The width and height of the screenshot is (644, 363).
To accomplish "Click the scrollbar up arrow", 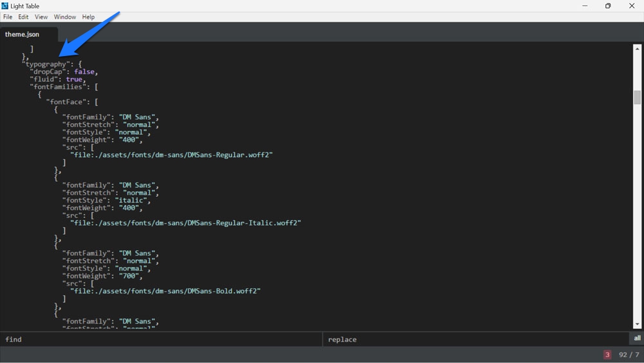I will click(637, 49).
